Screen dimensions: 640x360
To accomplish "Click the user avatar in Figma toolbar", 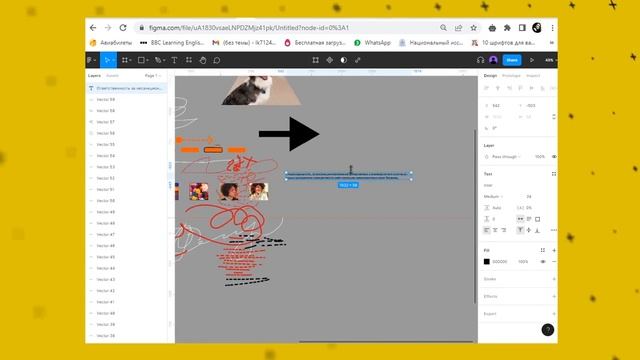I will pos(493,60).
